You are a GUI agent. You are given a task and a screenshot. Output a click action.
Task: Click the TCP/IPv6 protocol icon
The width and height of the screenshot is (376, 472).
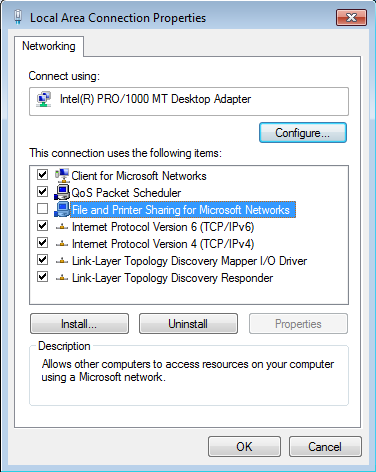click(62, 227)
